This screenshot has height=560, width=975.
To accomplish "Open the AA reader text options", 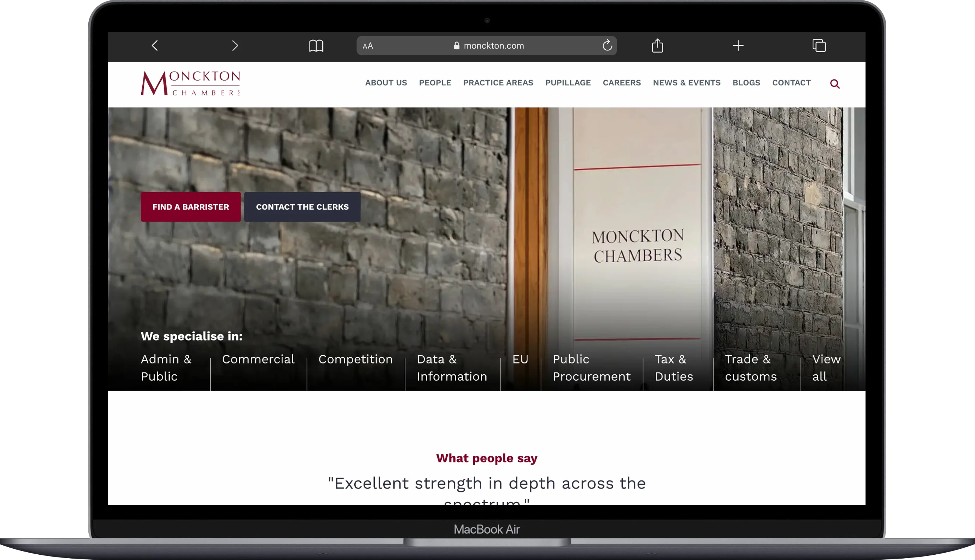I will pos(368,46).
